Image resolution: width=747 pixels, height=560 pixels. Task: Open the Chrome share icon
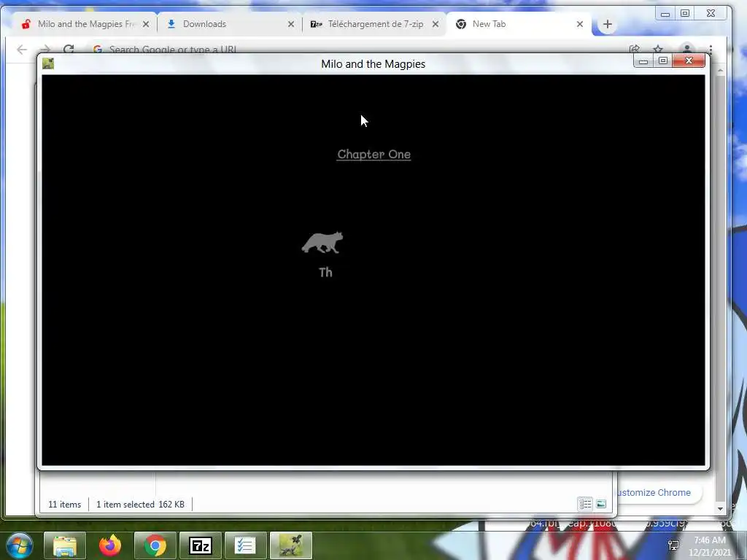click(634, 49)
